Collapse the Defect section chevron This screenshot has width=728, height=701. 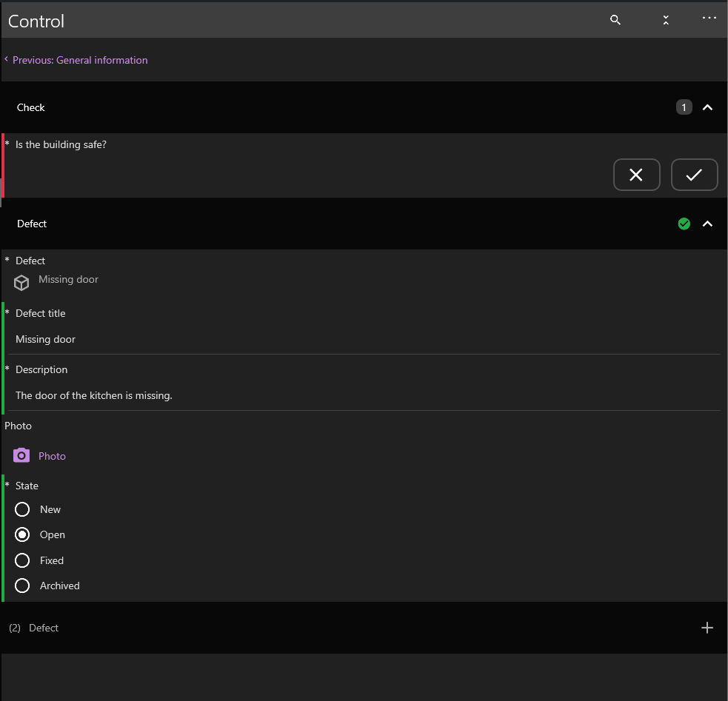[707, 224]
